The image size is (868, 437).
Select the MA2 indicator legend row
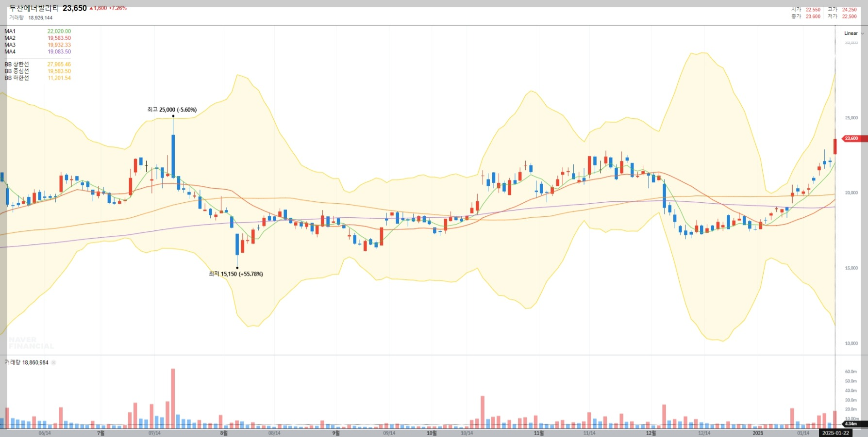point(37,38)
